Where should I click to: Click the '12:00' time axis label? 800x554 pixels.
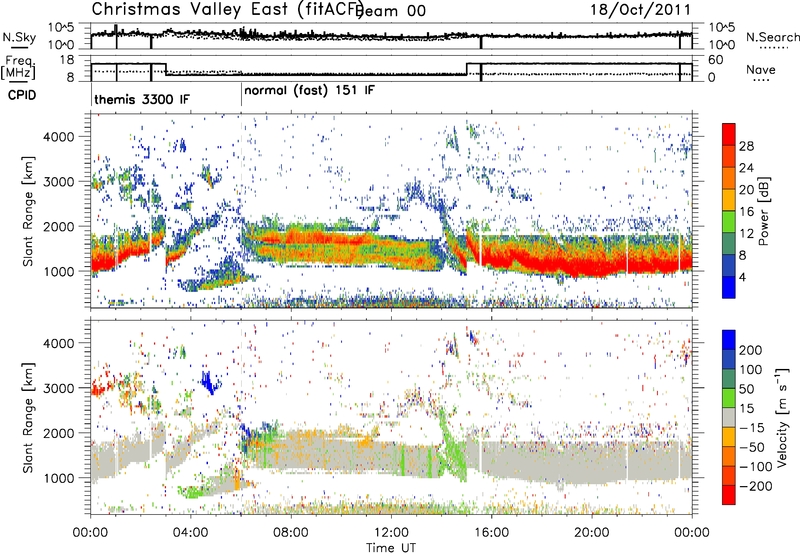click(x=391, y=533)
